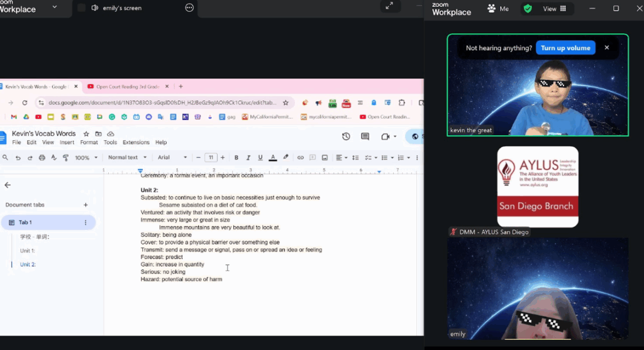Star the Kevin's Vocab Words document
Viewport: 644px width, 350px height.
(86, 134)
